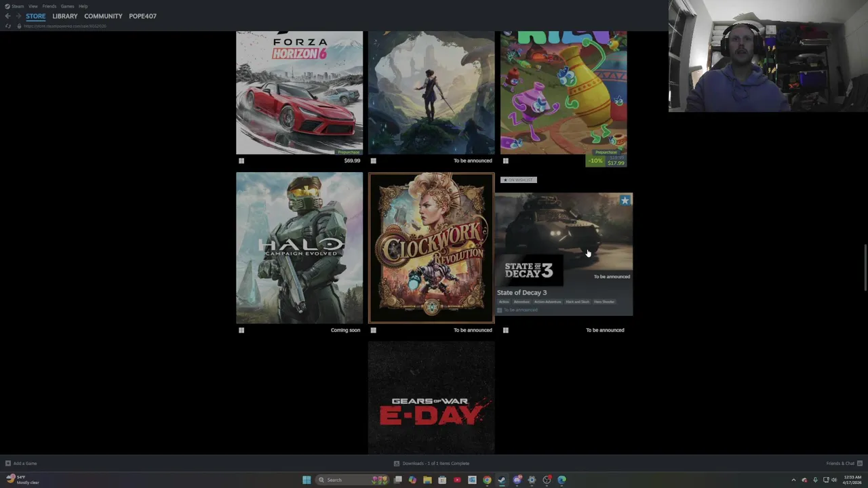Open Microsoft Edge from the taskbar
868x488 pixels.
coord(561,480)
